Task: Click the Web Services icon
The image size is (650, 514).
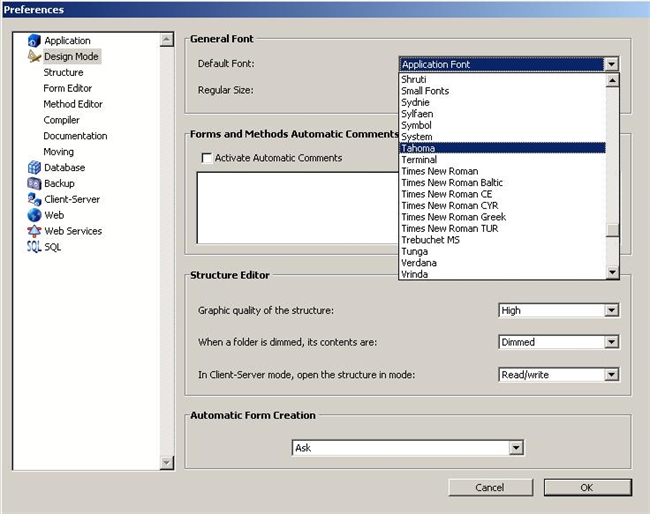Action: pos(34,231)
